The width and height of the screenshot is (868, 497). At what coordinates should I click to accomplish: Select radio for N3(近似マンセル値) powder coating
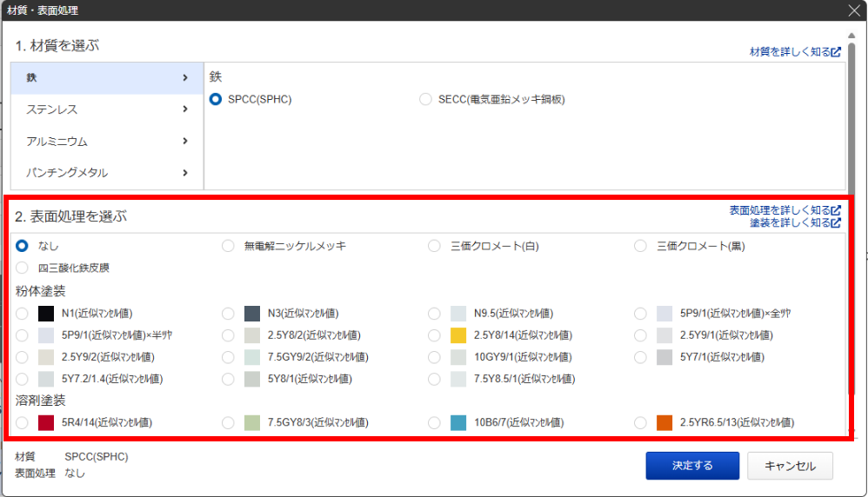pyautogui.click(x=228, y=314)
